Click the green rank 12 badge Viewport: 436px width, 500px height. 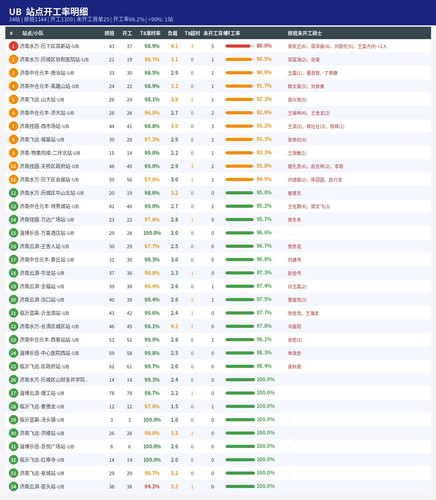[13, 193]
